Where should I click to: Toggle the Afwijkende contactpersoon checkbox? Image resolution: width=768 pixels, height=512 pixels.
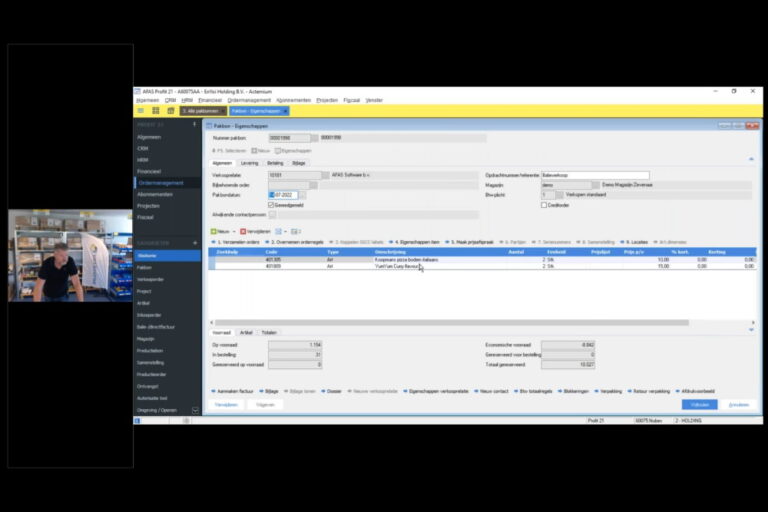272,215
